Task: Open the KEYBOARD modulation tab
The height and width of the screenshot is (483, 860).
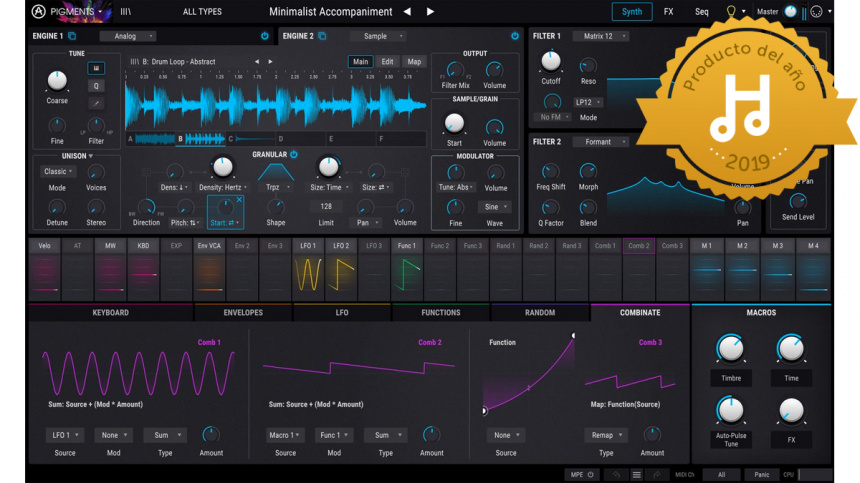Action: (x=110, y=312)
